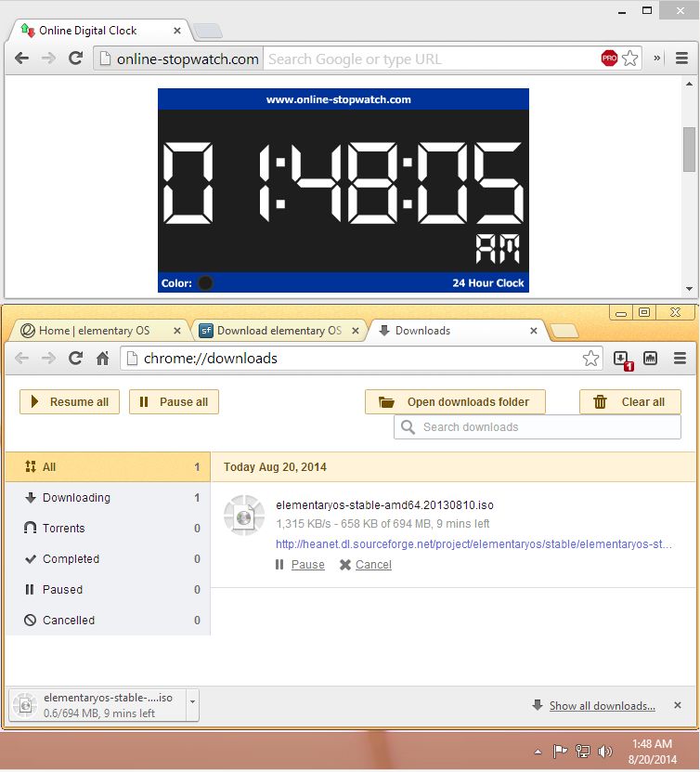Clear all downloads
This screenshot has height=772, width=700.
pyautogui.click(x=630, y=401)
